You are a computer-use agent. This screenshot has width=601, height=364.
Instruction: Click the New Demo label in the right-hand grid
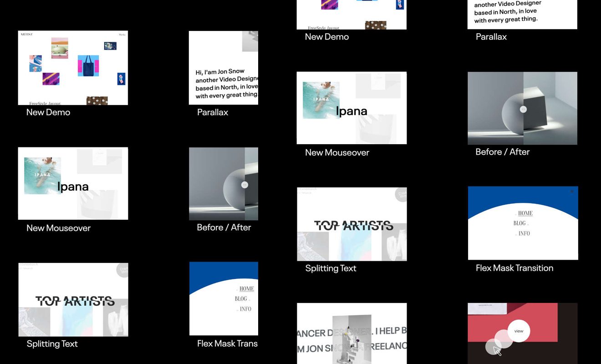click(x=327, y=37)
